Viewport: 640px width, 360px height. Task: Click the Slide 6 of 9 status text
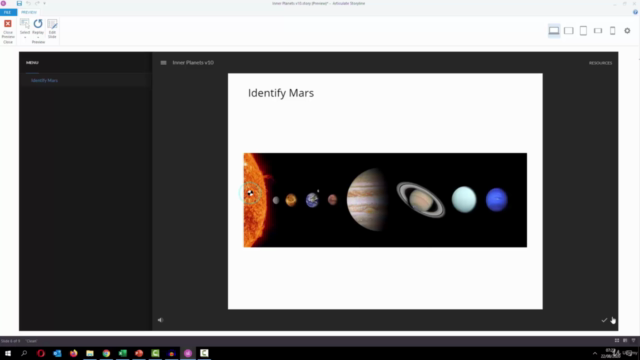pos(10,341)
